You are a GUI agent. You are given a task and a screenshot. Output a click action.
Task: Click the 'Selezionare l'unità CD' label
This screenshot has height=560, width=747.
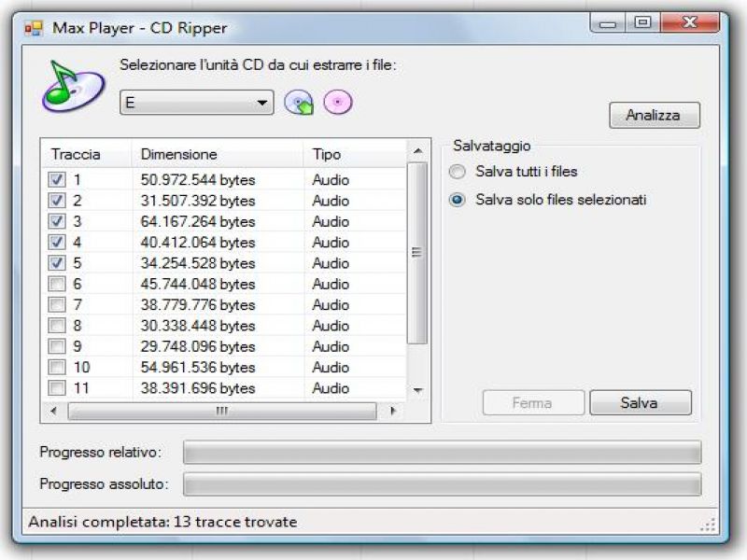click(x=258, y=64)
